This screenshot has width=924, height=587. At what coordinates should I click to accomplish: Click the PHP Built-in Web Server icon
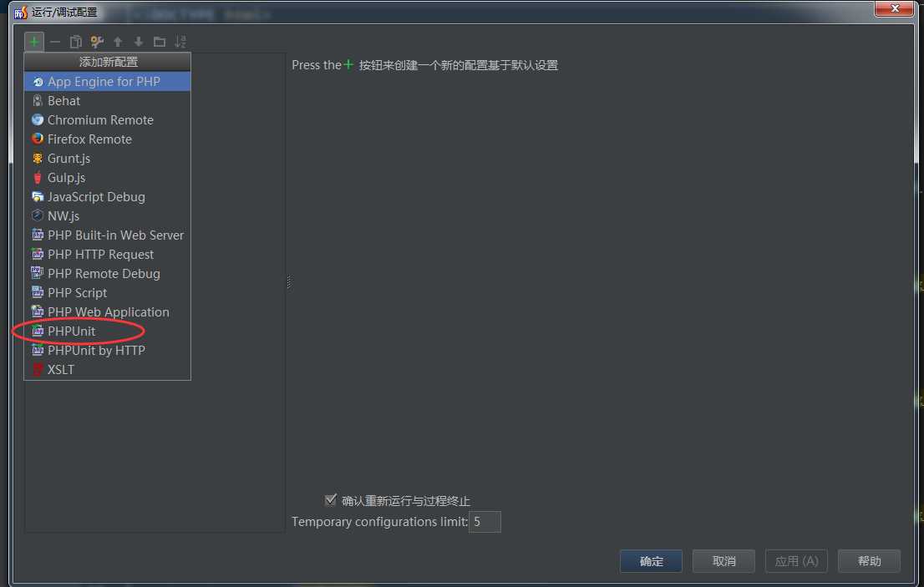pos(38,235)
